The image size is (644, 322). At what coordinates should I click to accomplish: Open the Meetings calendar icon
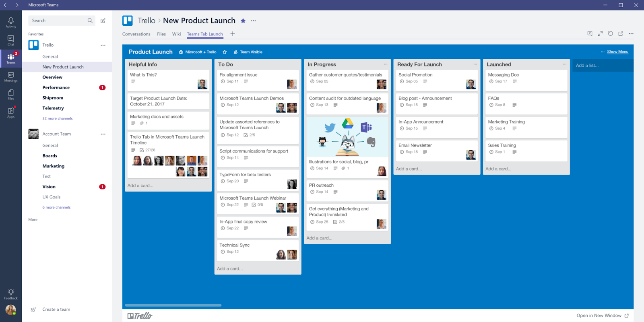coord(11,76)
